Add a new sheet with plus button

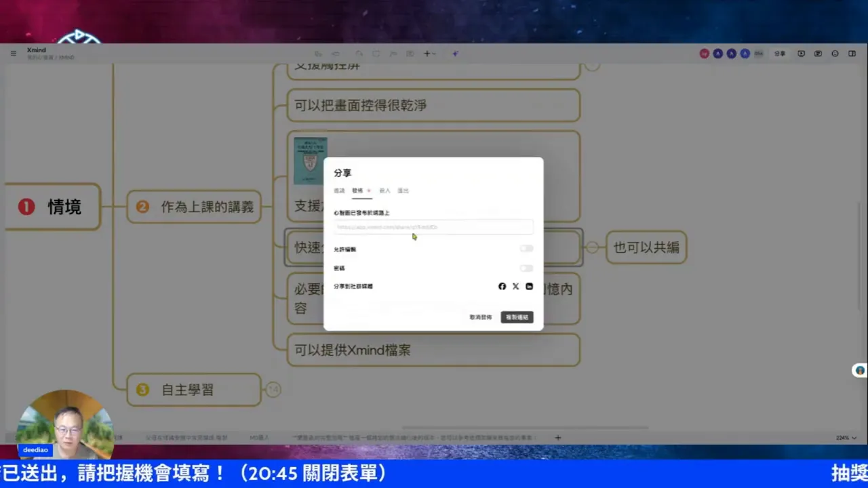[x=558, y=438]
